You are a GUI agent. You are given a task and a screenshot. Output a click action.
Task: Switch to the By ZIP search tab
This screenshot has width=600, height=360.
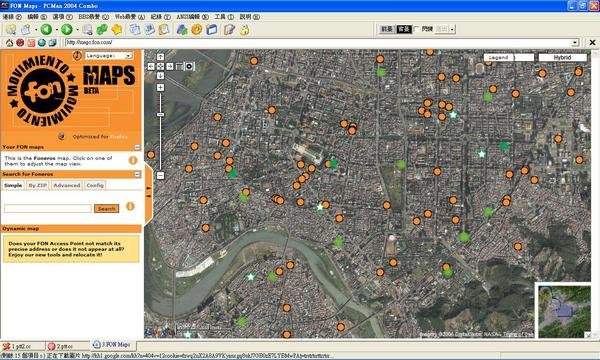tap(38, 185)
